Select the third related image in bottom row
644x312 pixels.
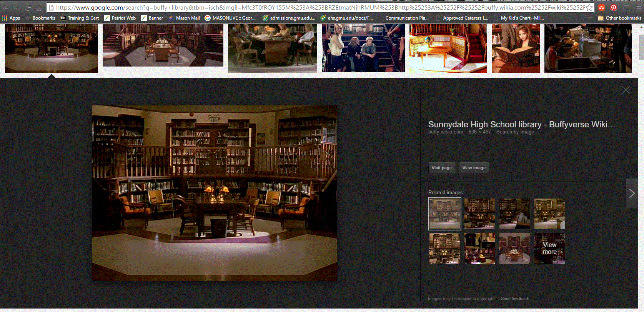click(x=515, y=249)
